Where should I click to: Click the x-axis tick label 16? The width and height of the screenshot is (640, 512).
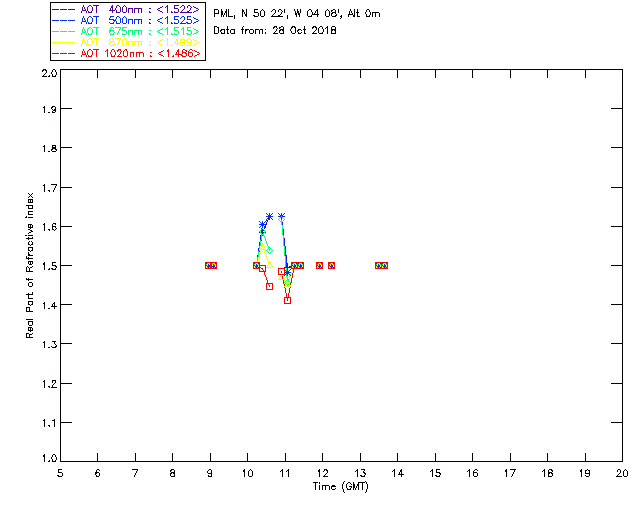point(473,473)
